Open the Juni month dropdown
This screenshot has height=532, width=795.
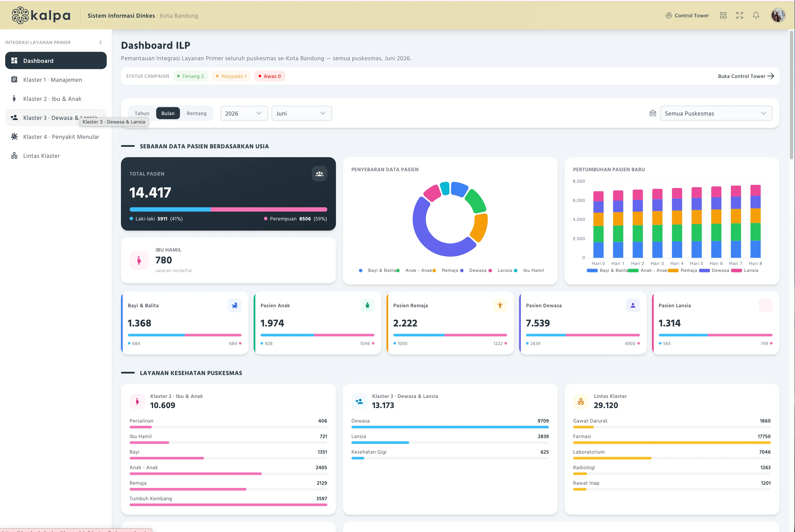301,113
